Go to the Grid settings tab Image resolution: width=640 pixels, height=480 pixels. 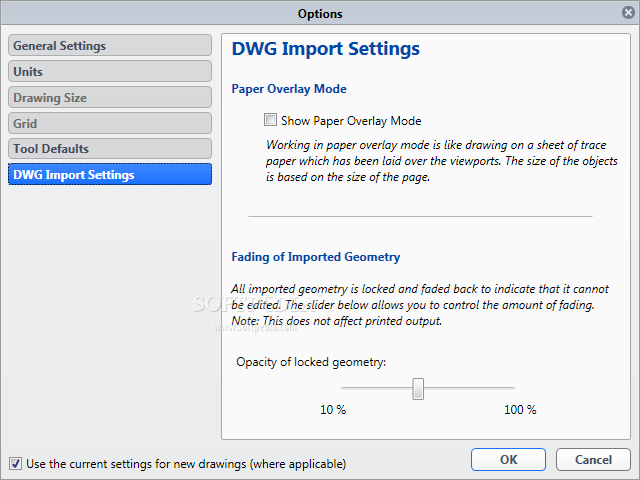point(110,124)
